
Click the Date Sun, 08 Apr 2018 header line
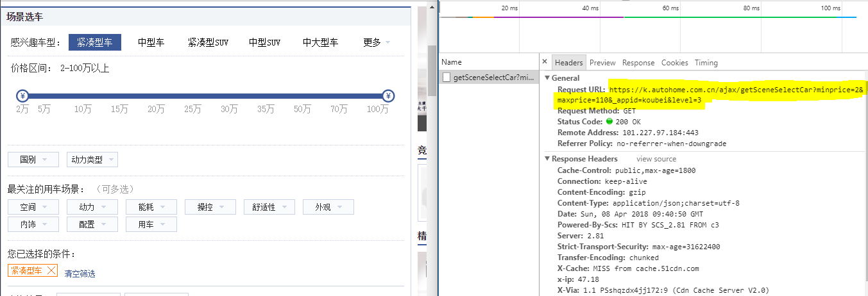[x=630, y=214]
